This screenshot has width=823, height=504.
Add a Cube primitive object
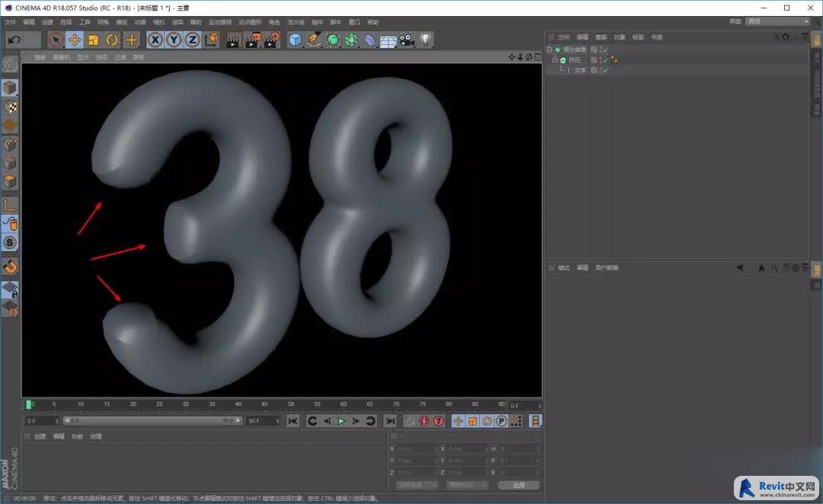pos(296,40)
